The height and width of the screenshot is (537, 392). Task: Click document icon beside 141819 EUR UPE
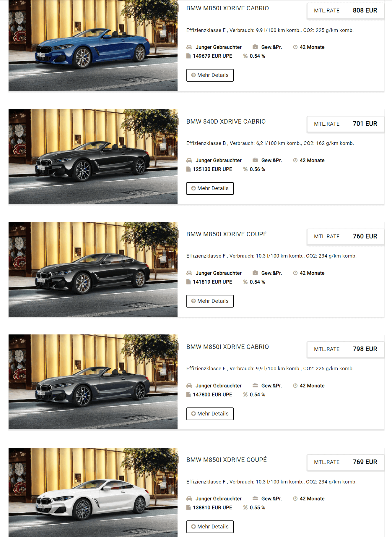pyautogui.click(x=188, y=282)
